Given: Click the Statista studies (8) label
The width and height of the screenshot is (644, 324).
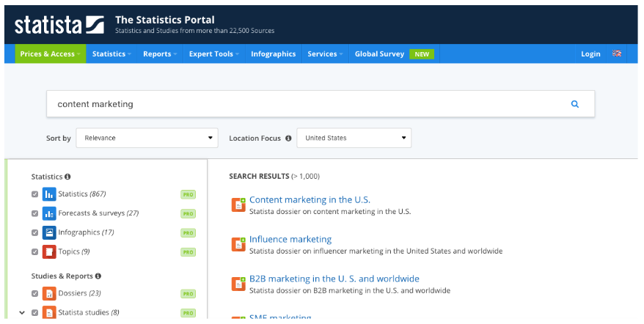Looking at the screenshot, I should pos(89,313).
